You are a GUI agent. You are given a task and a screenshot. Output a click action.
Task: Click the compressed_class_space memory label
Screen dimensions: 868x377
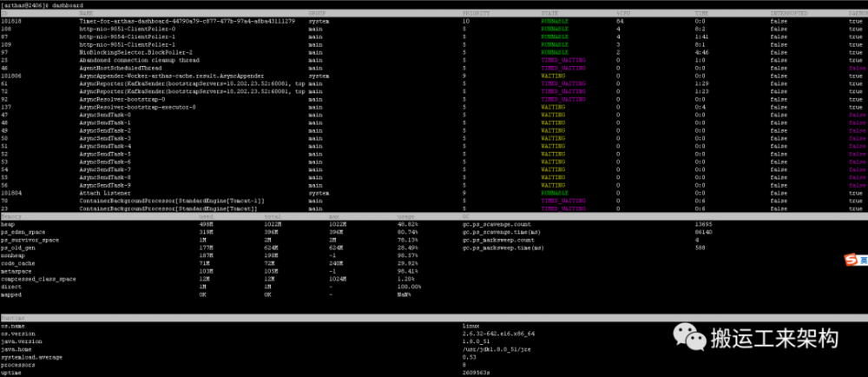[x=39, y=279]
